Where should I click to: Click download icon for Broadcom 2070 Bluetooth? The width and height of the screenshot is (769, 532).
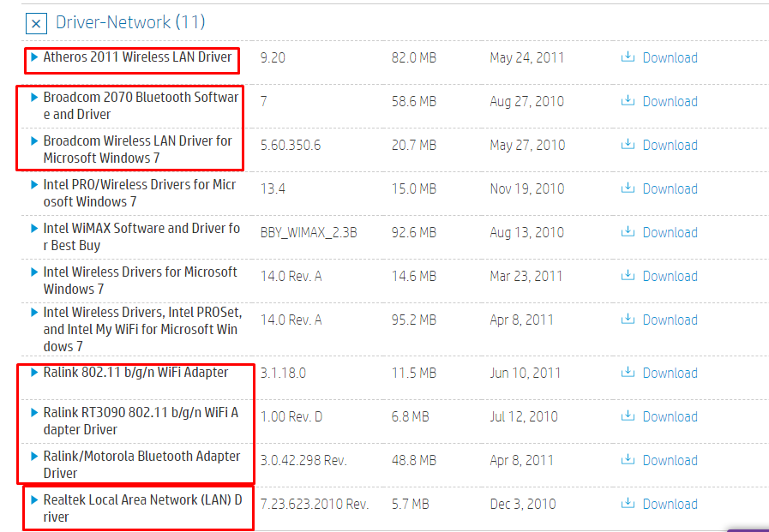pos(628,100)
